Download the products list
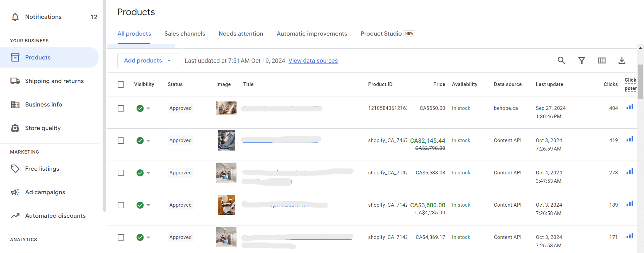644x253 pixels. [x=622, y=60]
